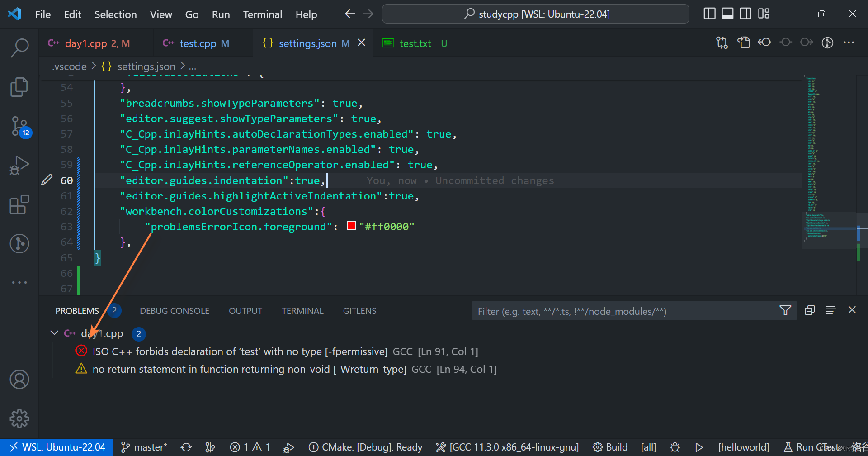Go back with the navigation arrow

350,14
